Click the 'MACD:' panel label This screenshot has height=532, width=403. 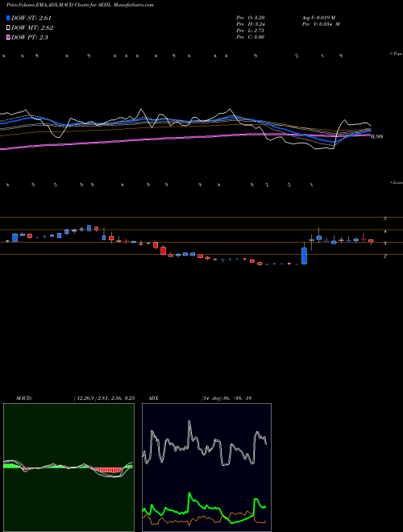pyautogui.click(x=23, y=398)
